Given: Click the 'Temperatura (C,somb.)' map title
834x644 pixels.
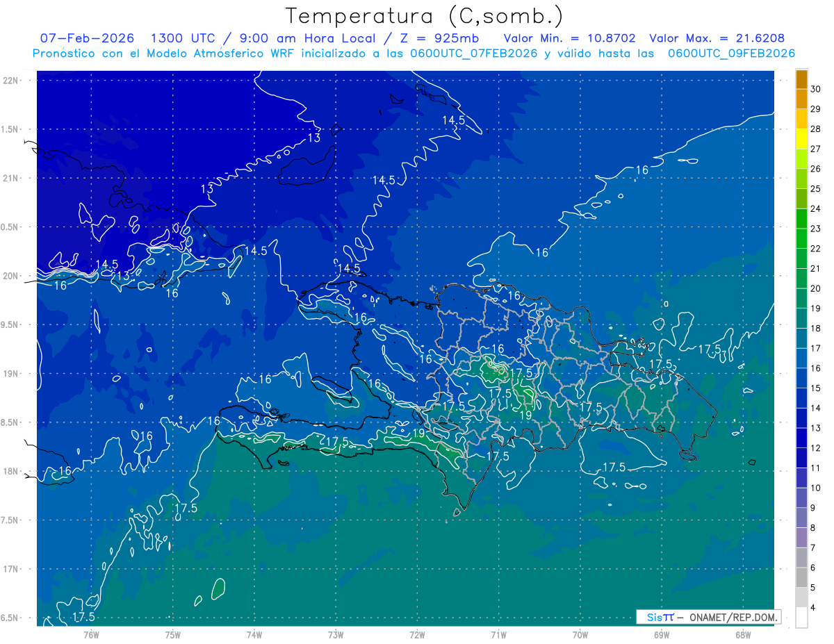Looking at the screenshot, I should point(425,15).
